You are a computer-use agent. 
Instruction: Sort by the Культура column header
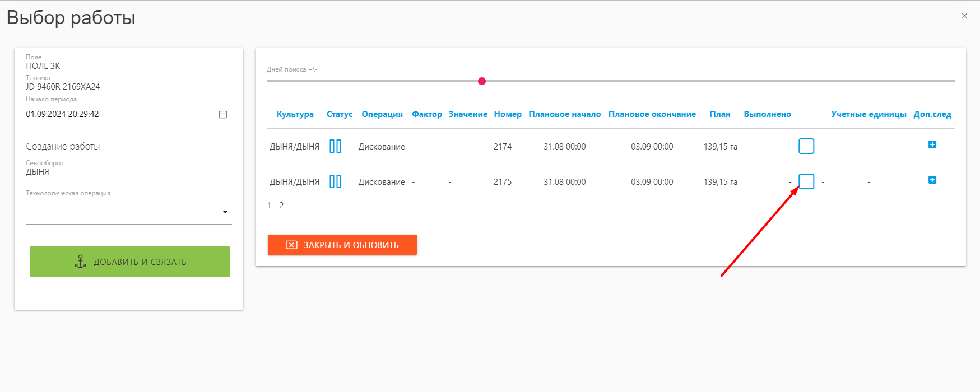coord(295,114)
